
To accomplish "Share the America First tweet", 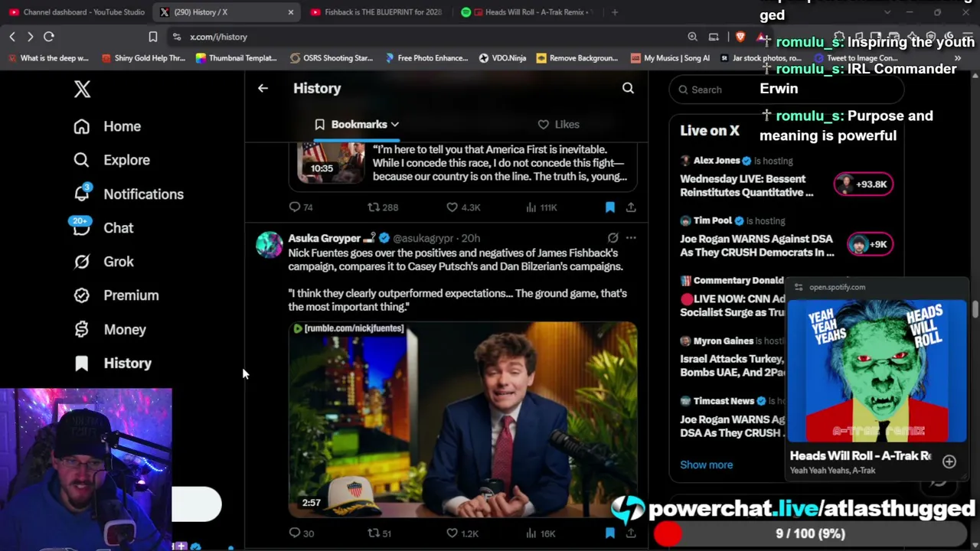I will point(631,207).
